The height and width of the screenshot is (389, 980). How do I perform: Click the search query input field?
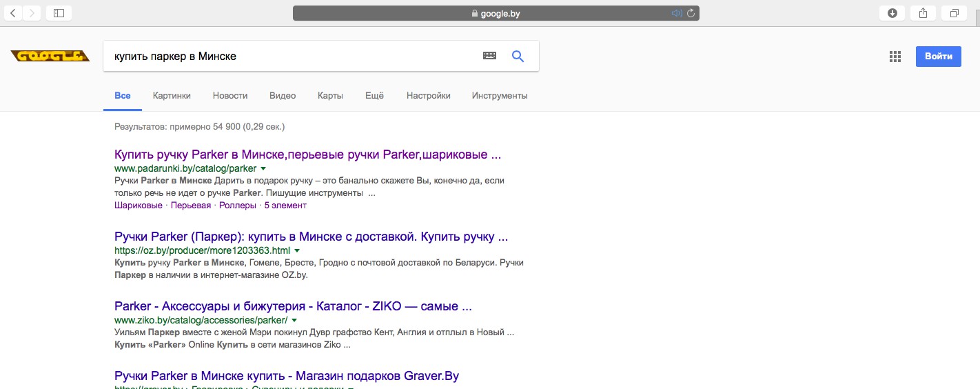click(289, 56)
